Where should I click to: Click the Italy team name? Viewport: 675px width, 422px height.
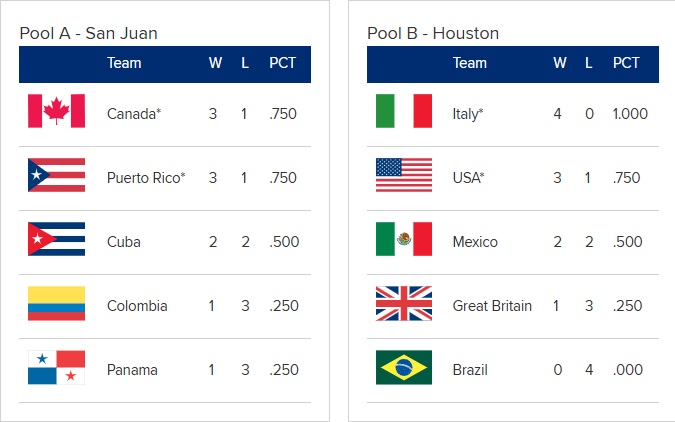tap(468, 114)
